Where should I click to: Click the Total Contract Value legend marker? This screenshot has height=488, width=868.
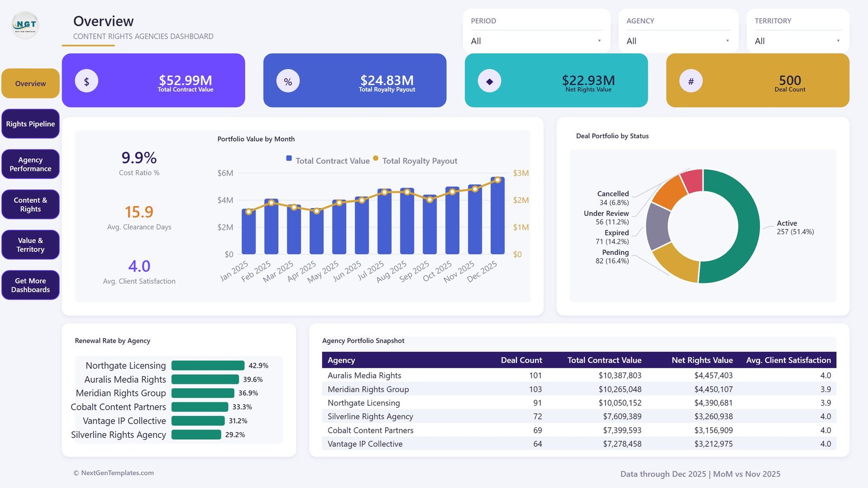(289, 158)
